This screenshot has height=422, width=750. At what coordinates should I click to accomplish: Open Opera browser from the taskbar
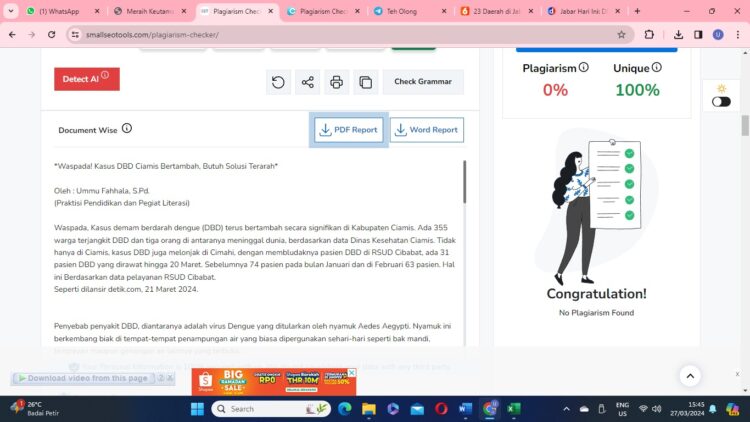[441, 409]
